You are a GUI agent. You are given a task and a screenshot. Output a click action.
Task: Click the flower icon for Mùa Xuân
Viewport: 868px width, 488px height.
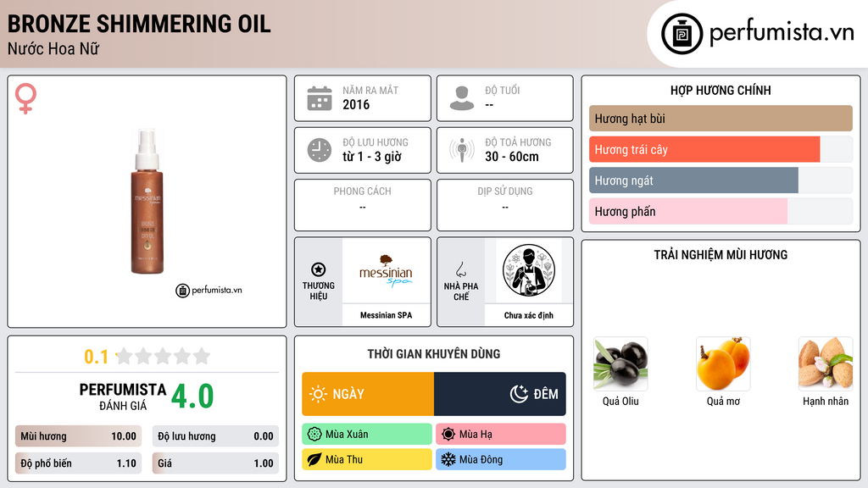[314, 435]
